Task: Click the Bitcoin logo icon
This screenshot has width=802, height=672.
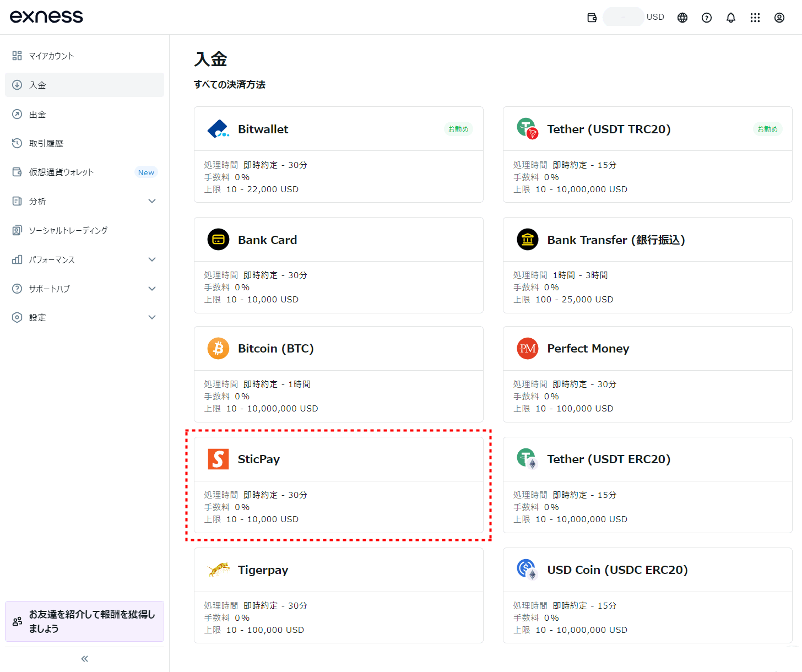Action: pyautogui.click(x=218, y=348)
